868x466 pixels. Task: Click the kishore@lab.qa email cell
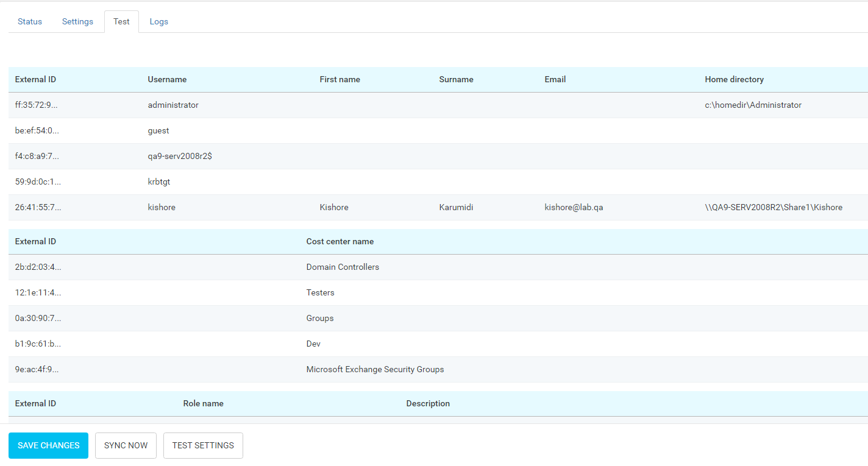click(x=574, y=207)
